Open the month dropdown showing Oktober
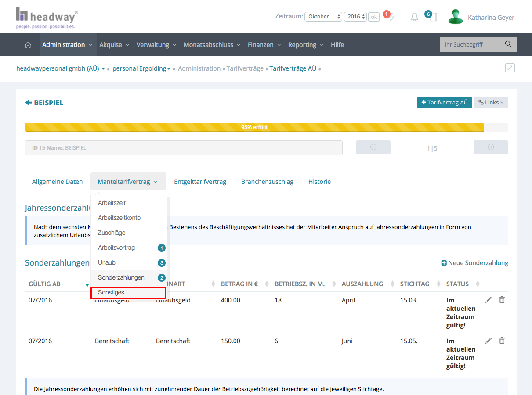This screenshot has height=395, width=532. point(323,17)
